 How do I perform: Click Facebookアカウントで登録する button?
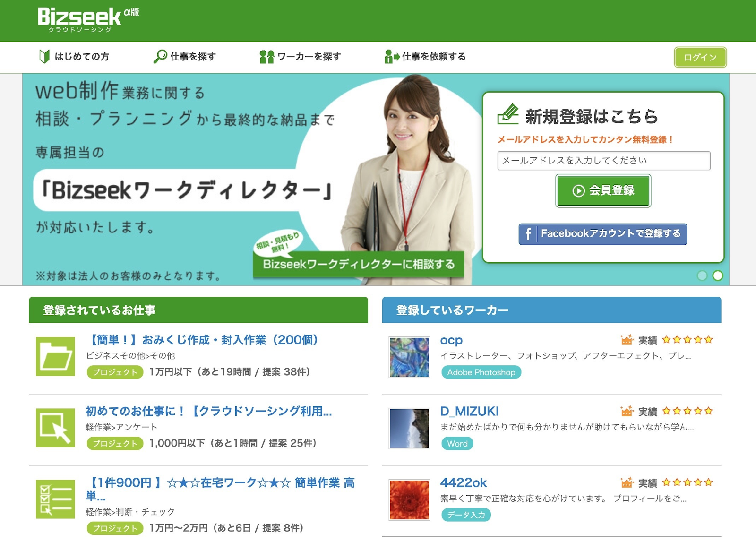coord(603,234)
